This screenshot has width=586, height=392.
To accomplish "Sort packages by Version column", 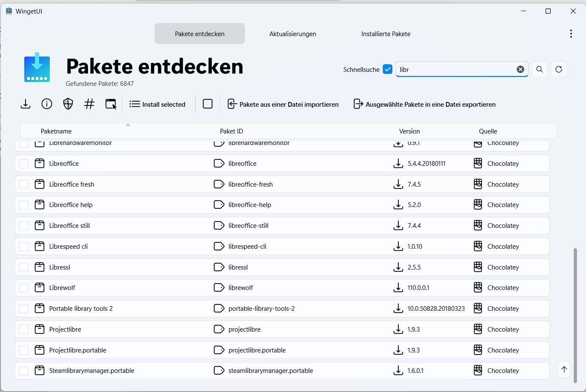I will pyautogui.click(x=409, y=131).
